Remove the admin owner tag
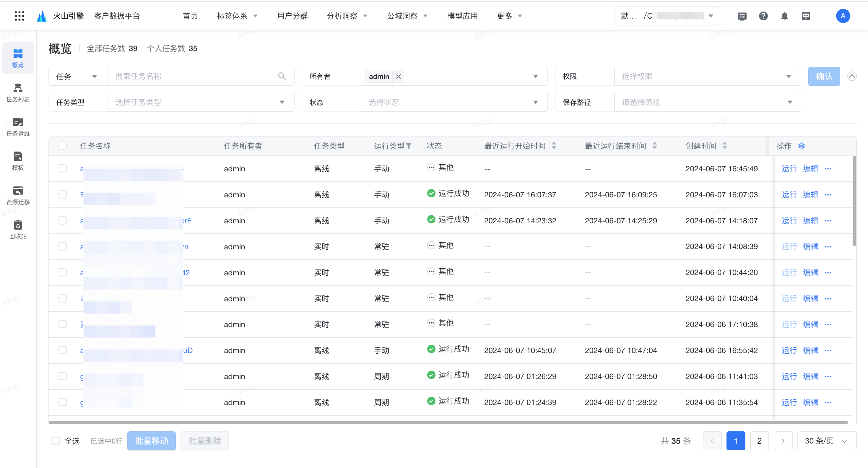Viewport: 868px width, 468px height. click(x=398, y=77)
